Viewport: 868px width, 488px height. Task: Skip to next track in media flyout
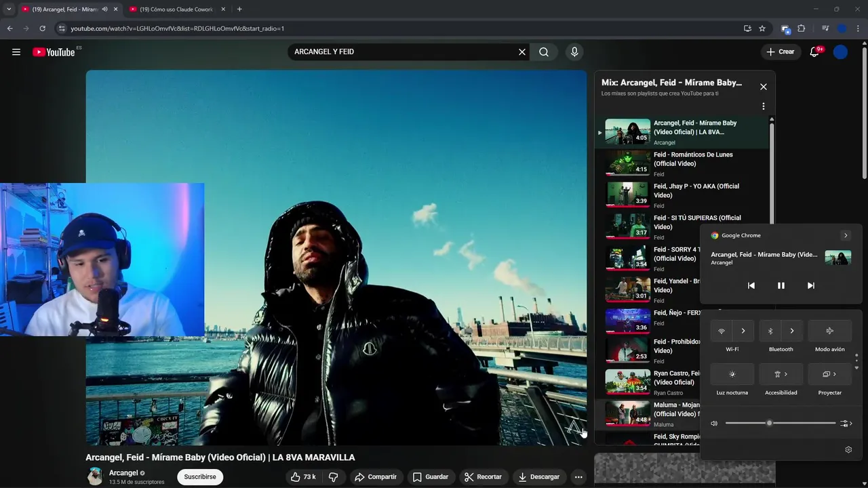coord(811,286)
